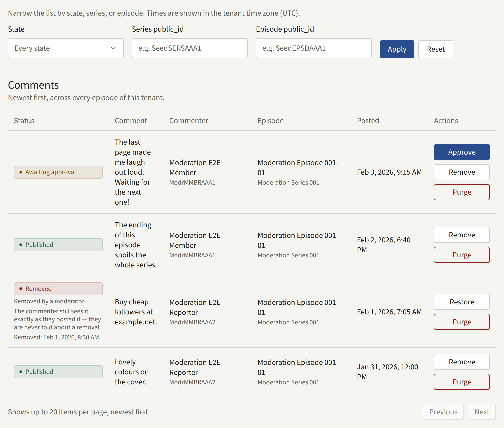Click the Commenter column header
This screenshot has width=504, height=428.
(x=189, y=121)
